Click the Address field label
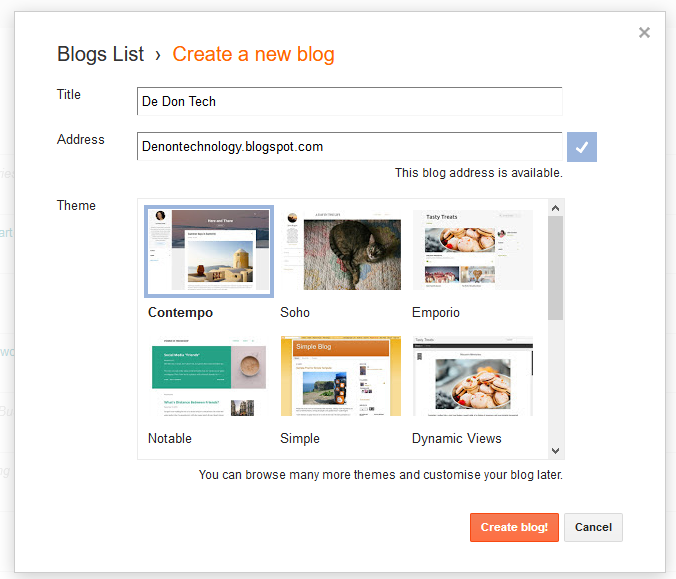676x579 pixels. [x=81, y=140]
